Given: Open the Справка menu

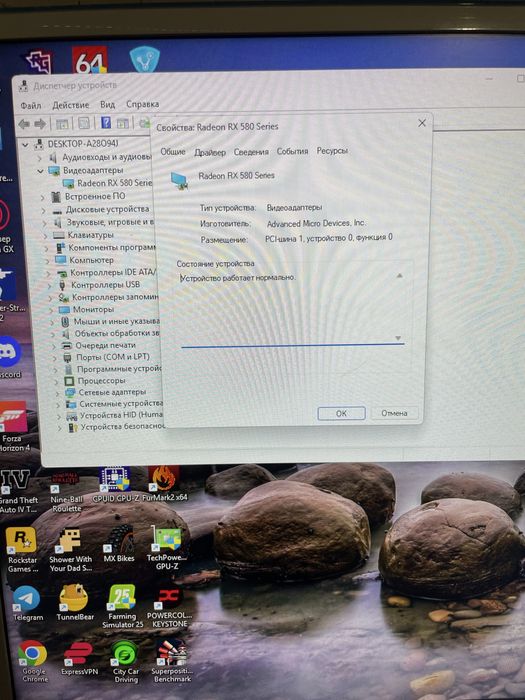Looking at the screenshot, I should tap(142, 104).
